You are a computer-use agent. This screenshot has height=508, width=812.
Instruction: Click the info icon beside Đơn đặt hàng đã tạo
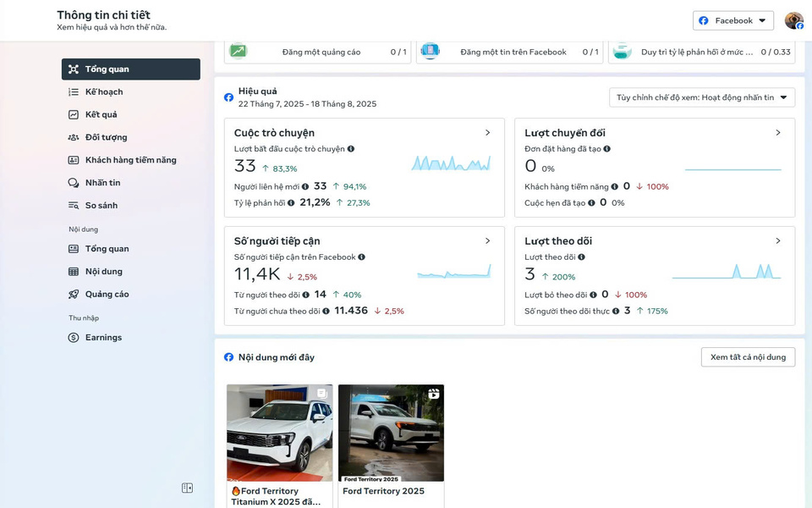[x=606, y=149]
